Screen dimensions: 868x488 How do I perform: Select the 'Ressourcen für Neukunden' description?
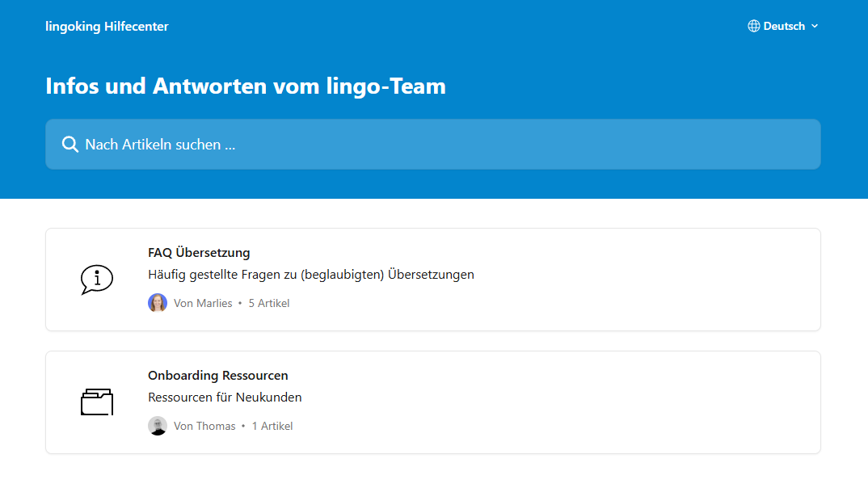pos(225,398)
